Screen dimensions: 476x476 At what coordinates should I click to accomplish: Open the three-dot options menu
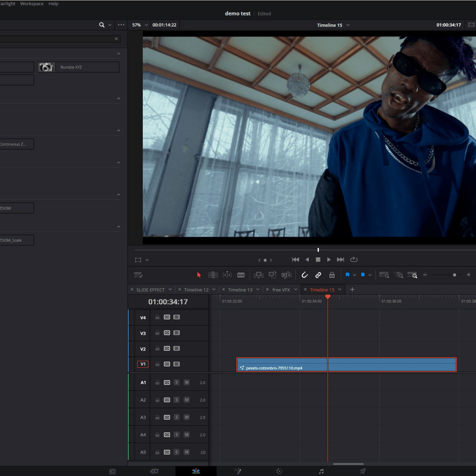[x=121, y=25]
